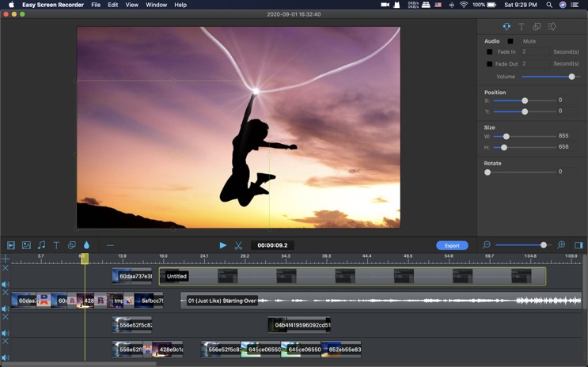Click the timecode display 00:00:09.2

(272, 245)
